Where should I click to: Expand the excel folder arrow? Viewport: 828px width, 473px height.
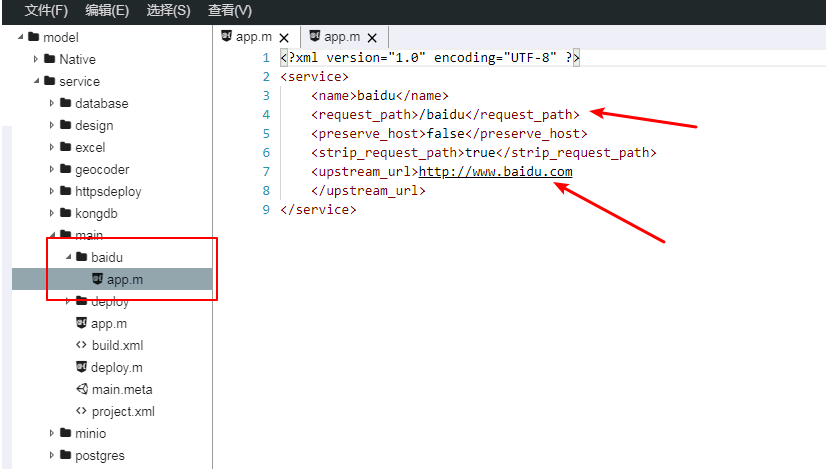[52, 147]
